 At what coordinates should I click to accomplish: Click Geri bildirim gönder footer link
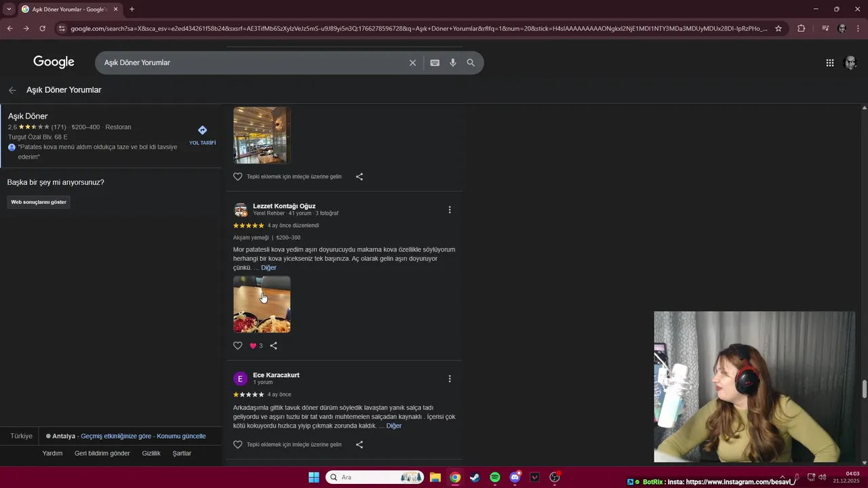[102, 453]
